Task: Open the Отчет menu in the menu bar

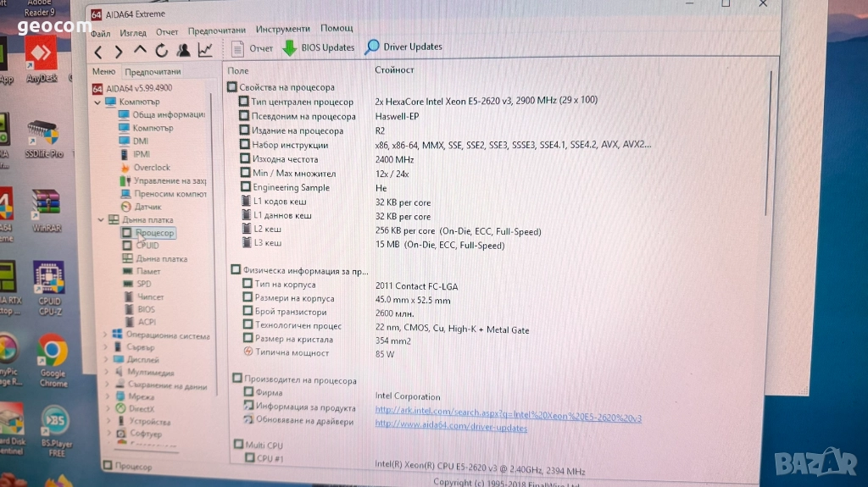Action: pyautogui.click(x=167, y=32)
